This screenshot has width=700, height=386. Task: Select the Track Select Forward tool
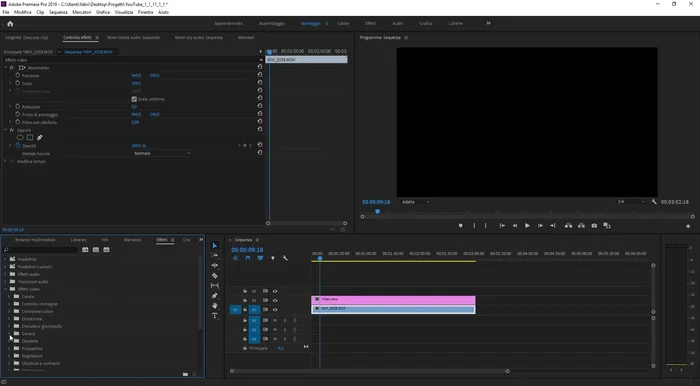[215, 255]
